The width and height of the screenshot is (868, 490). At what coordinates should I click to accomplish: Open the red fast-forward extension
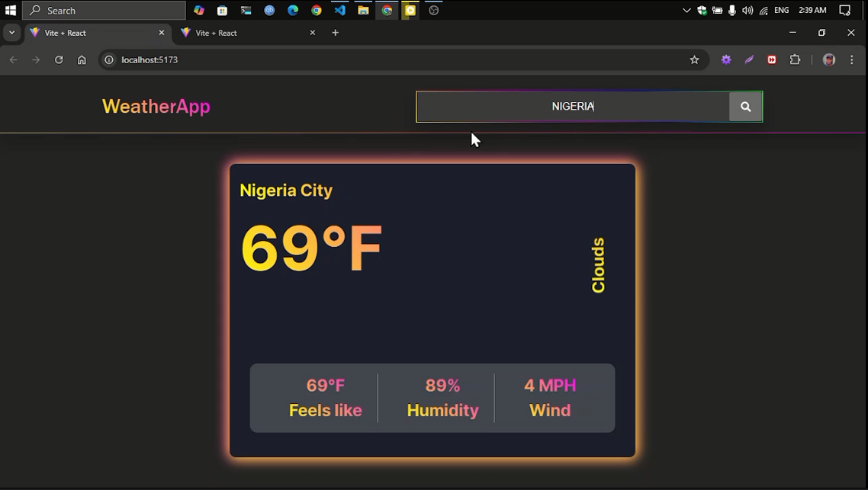click(x=772, y=59)
